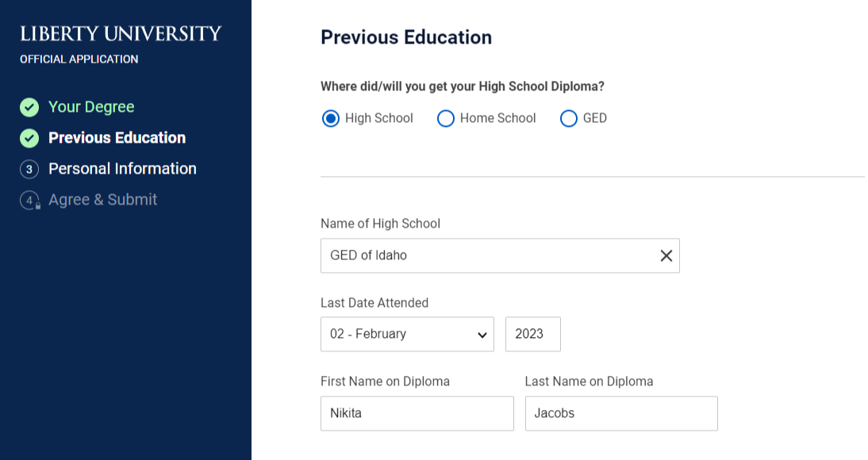Click the Last Date Attended label
The height and width of the screenshot is (460, 868).
pos(374,303)
